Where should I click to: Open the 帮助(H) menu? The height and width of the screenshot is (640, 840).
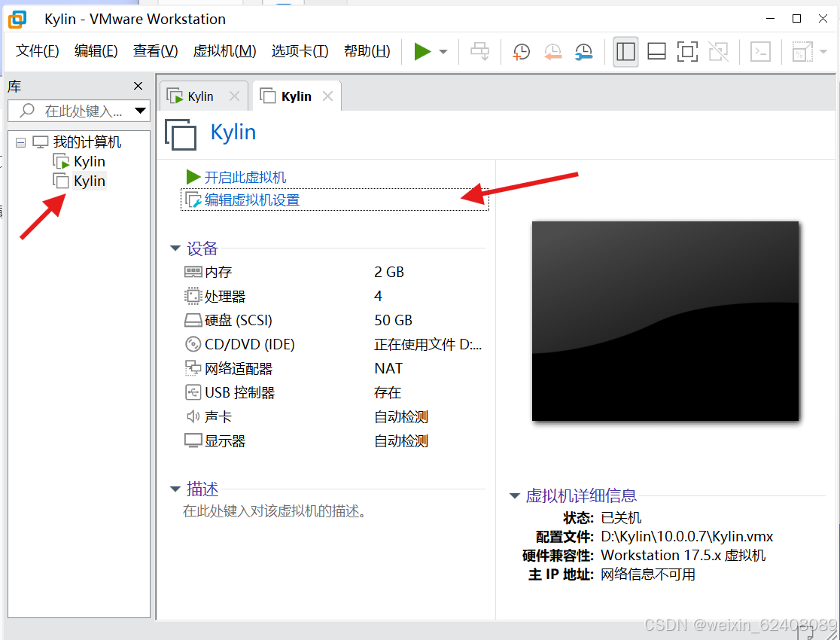[x=367, y=51]
